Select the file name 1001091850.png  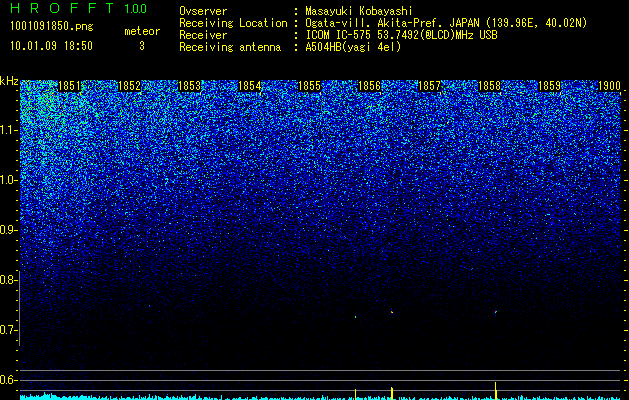pyautogui.click(x=52, y=26)
